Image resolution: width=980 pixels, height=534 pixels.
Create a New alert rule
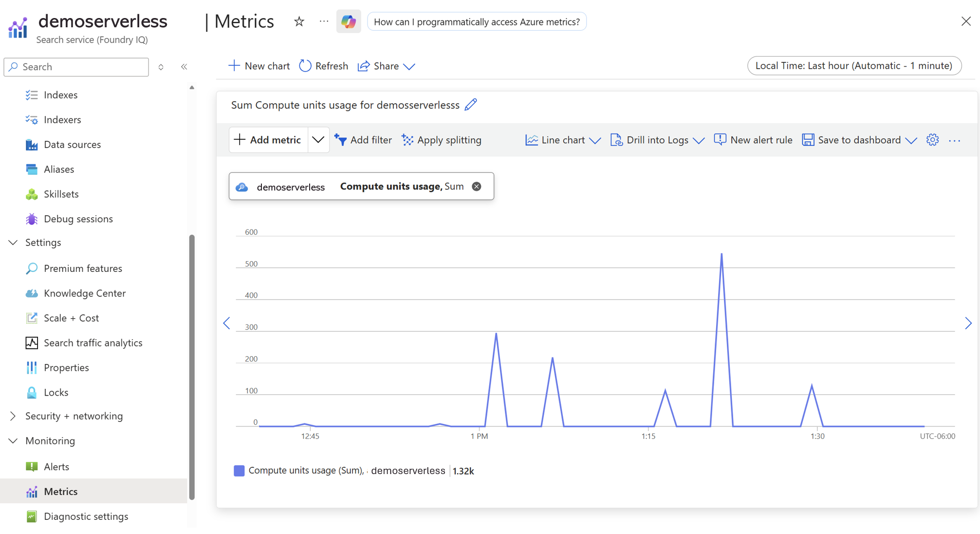coord(753,140)
